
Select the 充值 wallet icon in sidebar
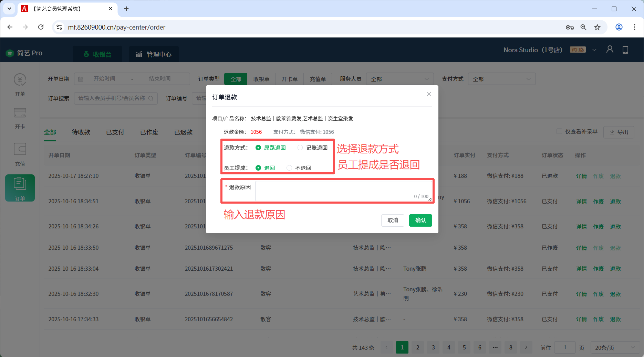click(20, 149)
